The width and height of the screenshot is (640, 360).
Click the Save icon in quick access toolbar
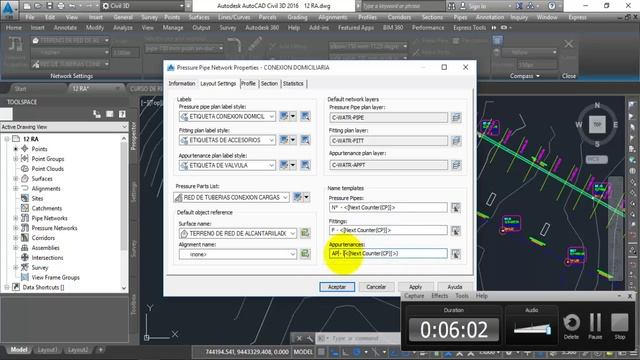[49, 6]
